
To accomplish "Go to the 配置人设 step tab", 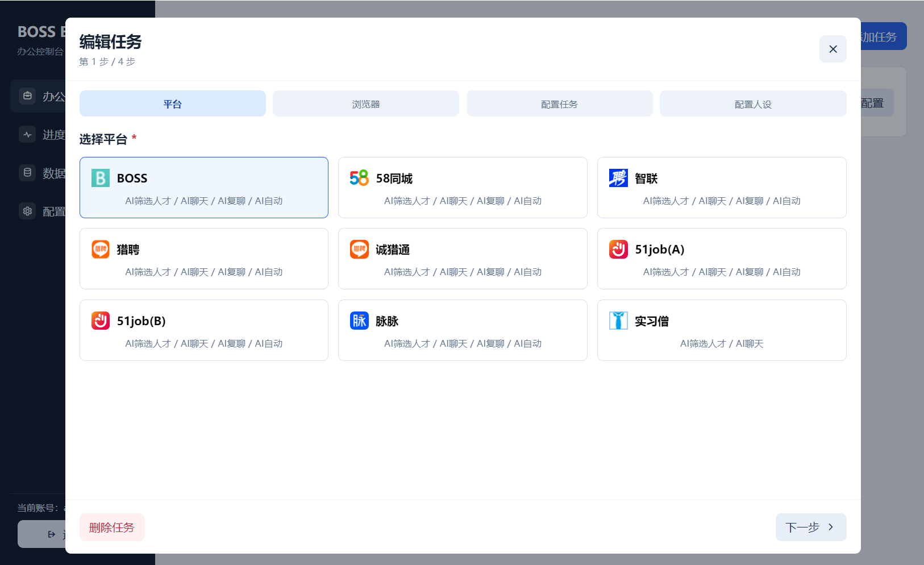I will (753, 103).
